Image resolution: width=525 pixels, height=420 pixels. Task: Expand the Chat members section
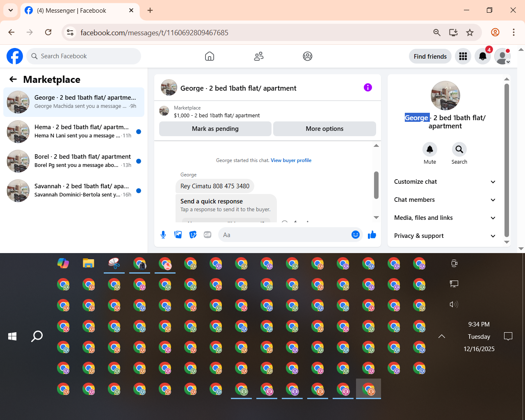click(445, 200)
